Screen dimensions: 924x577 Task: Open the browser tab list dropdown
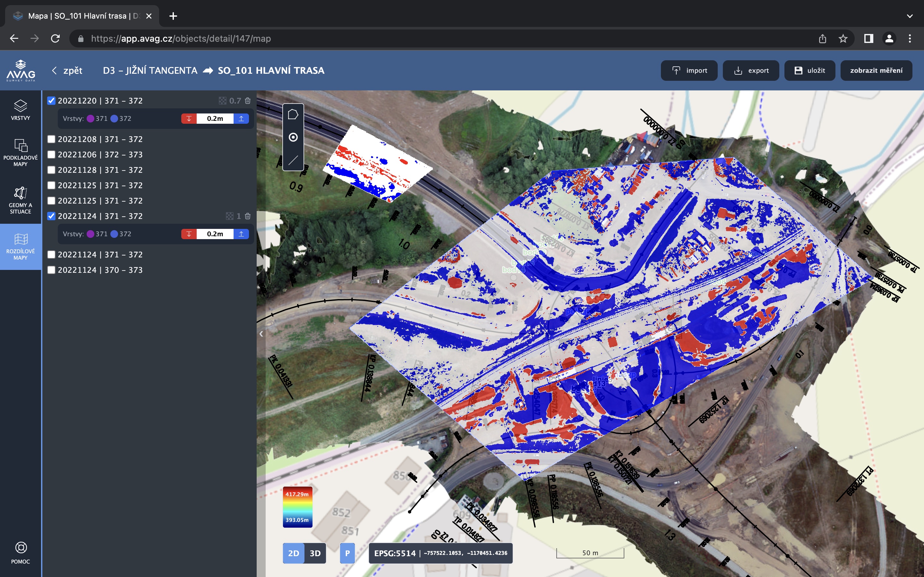click(x=910, y=16)
